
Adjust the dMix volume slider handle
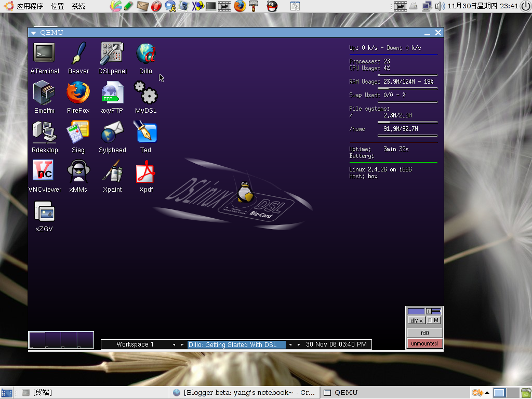point(429,311)
